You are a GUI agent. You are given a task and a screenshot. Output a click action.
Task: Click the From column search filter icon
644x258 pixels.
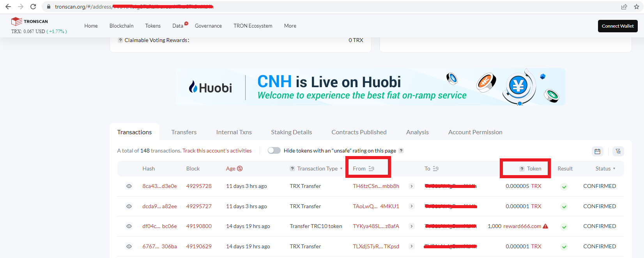(x=372, y=168)
